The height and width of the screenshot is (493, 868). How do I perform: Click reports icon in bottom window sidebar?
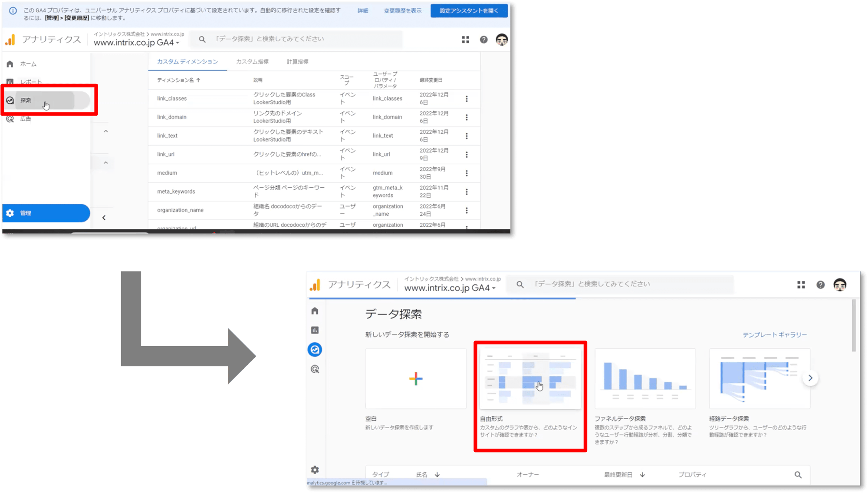(x=315, y=331)
